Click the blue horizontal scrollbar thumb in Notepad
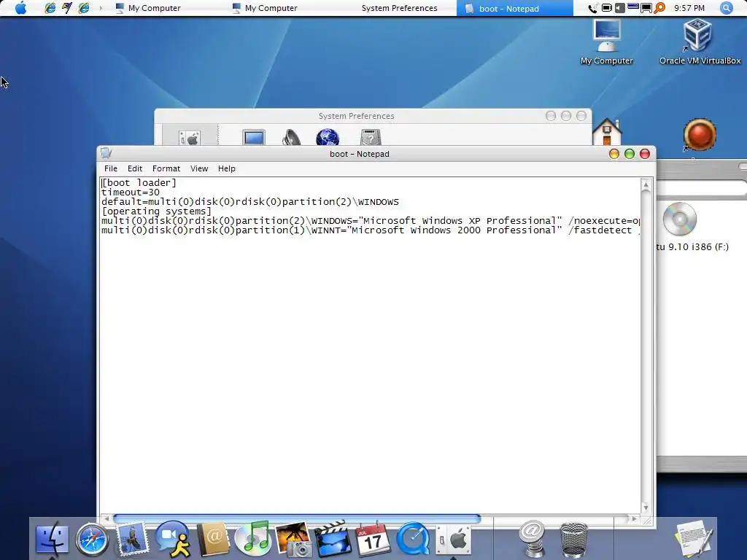Viewport: 747px width, 560px height. [298, 518]
